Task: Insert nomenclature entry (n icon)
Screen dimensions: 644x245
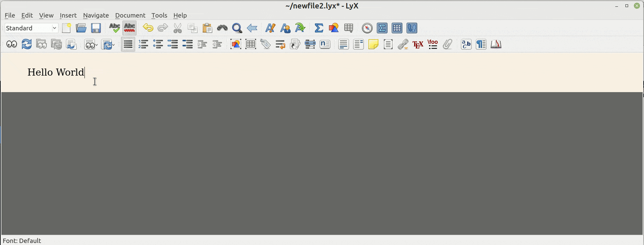Action: (x=325, y=44)
